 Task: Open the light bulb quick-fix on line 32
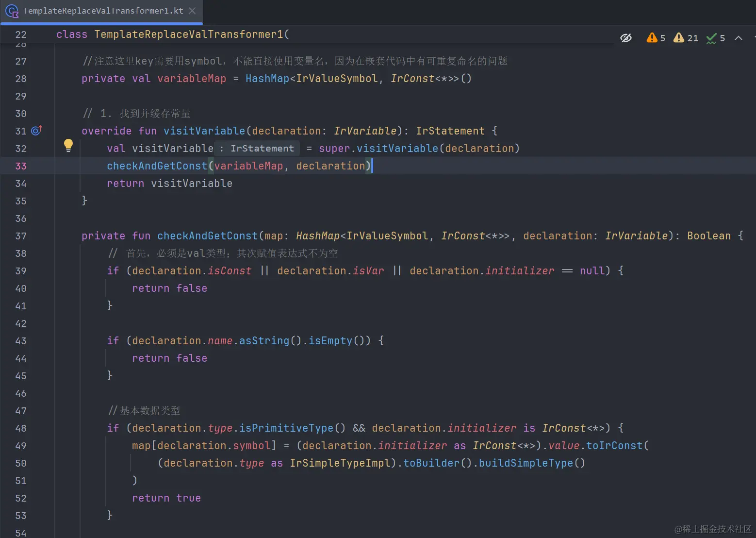68,145
